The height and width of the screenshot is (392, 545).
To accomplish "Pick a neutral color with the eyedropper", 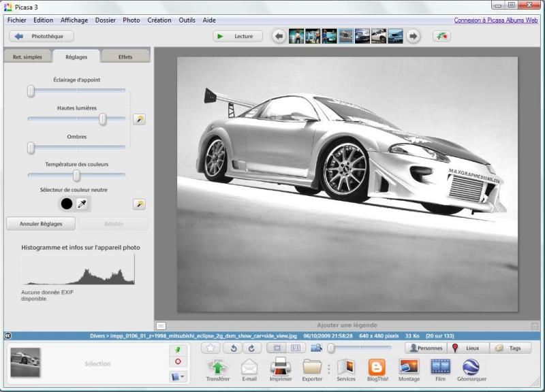I will tap(82, 203).
